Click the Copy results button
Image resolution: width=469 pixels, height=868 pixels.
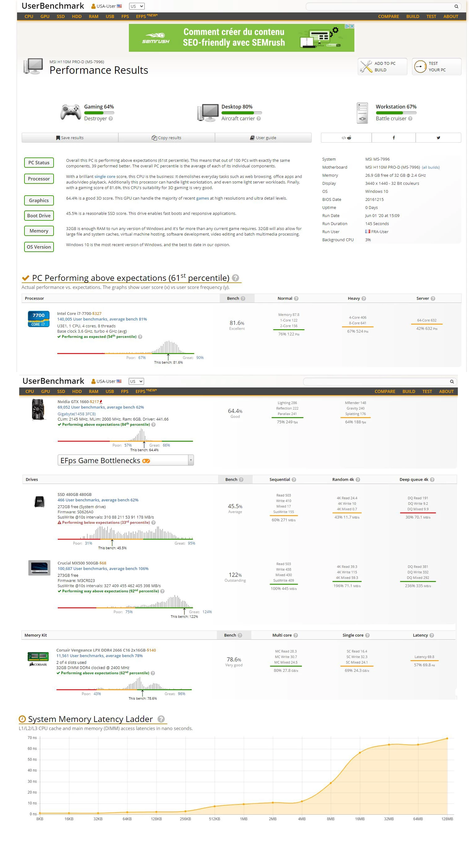[166, 137]
